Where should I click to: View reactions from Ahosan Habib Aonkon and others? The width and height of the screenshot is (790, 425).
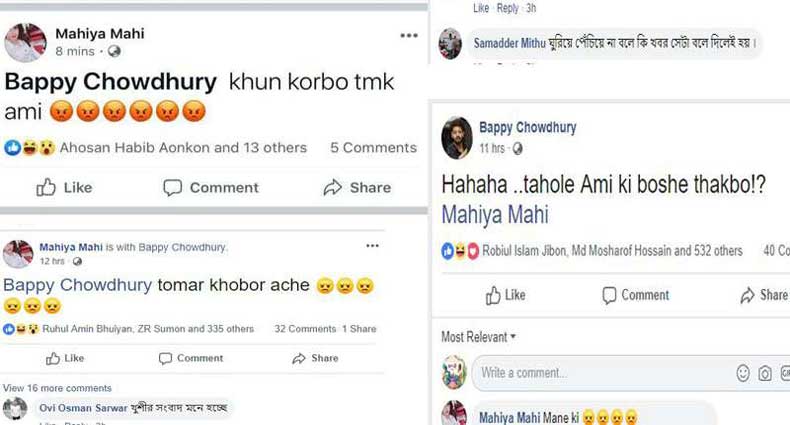point(183,147)
